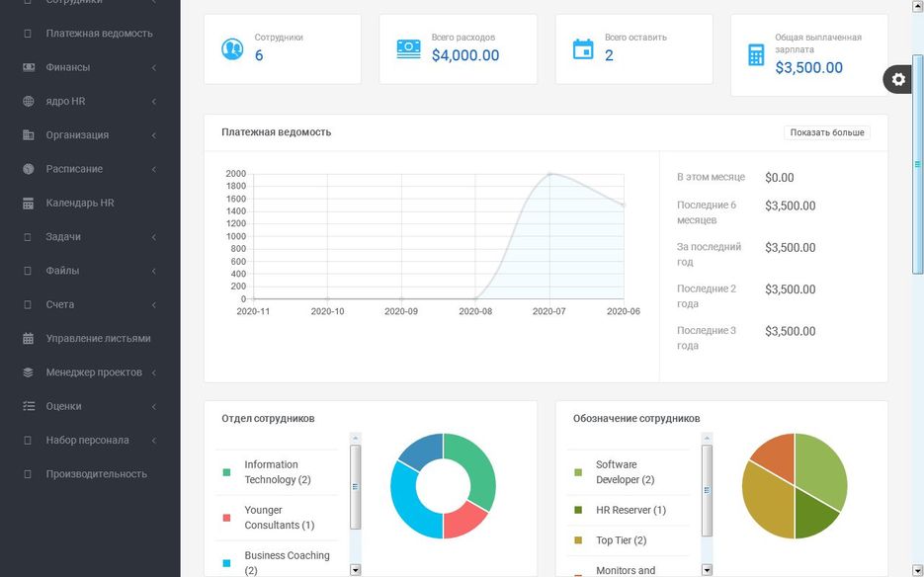Click the Показать больше button

(x=826, y=132)
